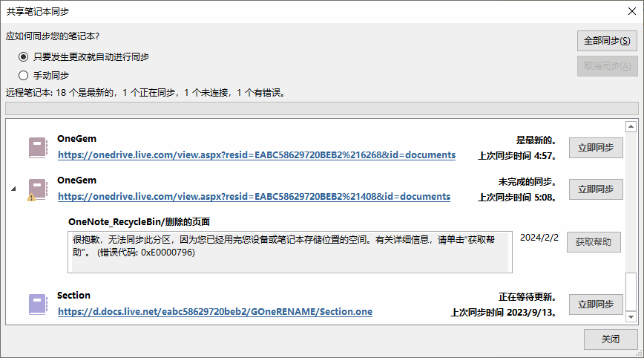Screen dimensions: 644x358
Task: Click the 上次同步时间 2023/9/13 text
Action: pos(503,313)
